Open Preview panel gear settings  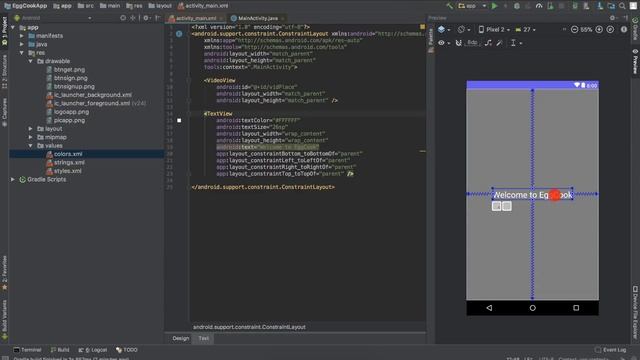(612, 18)
